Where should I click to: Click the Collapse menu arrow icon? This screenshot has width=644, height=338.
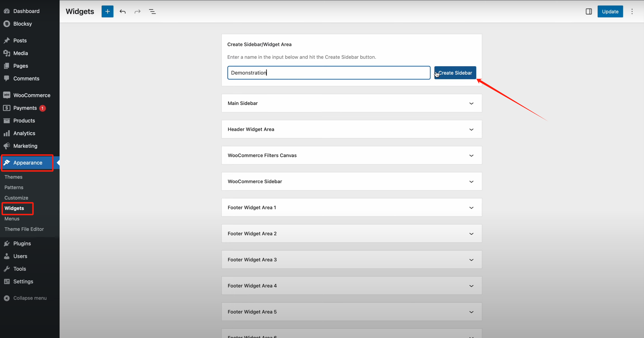[x=7, y=298]
